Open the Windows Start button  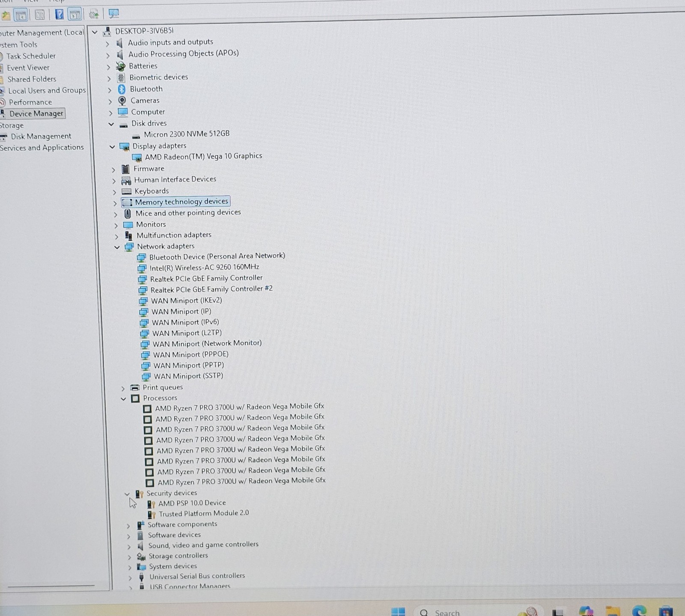point(398,612)
